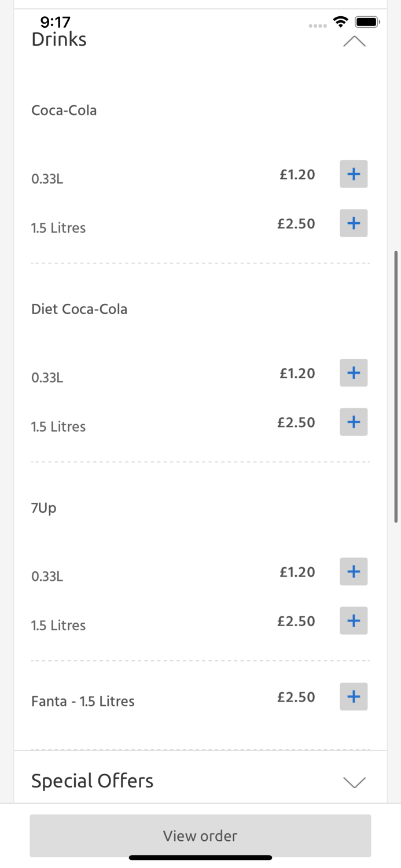Image resolution: width=401 pixels, height=868 pixels.
Task: Click the page scrollbar
Action: [x=396, y=387]
